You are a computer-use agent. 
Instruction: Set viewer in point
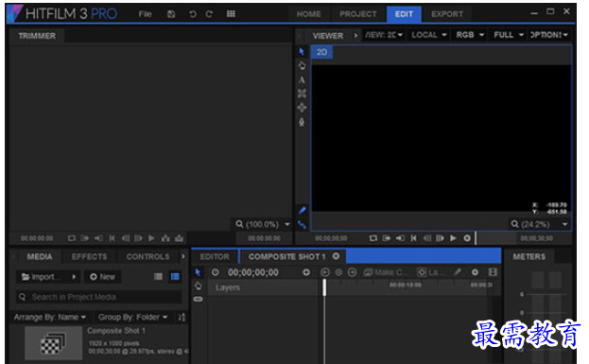[x=386, y=238]
